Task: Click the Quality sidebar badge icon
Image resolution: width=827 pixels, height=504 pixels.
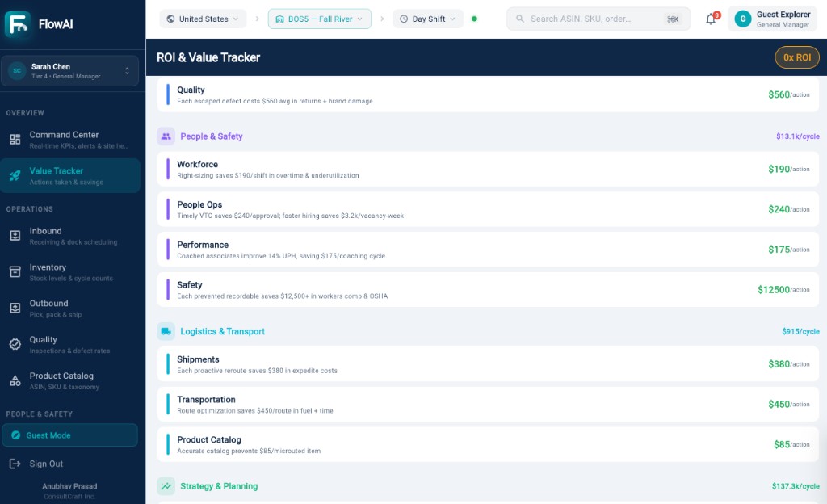Action: click(15, 344)
